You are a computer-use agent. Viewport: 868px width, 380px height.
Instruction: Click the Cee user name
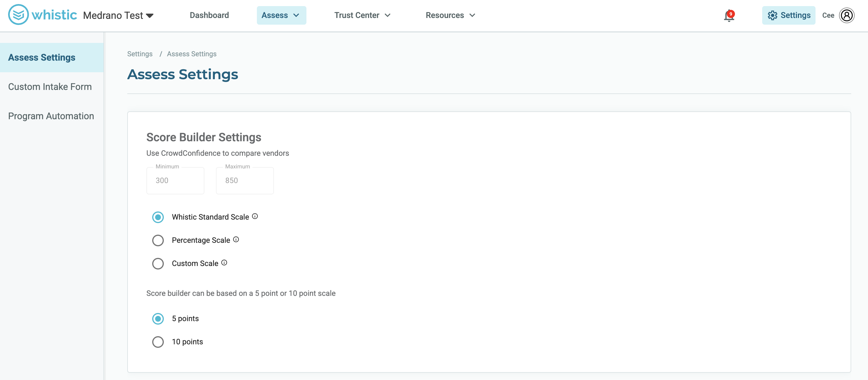[x=828, y=15]
